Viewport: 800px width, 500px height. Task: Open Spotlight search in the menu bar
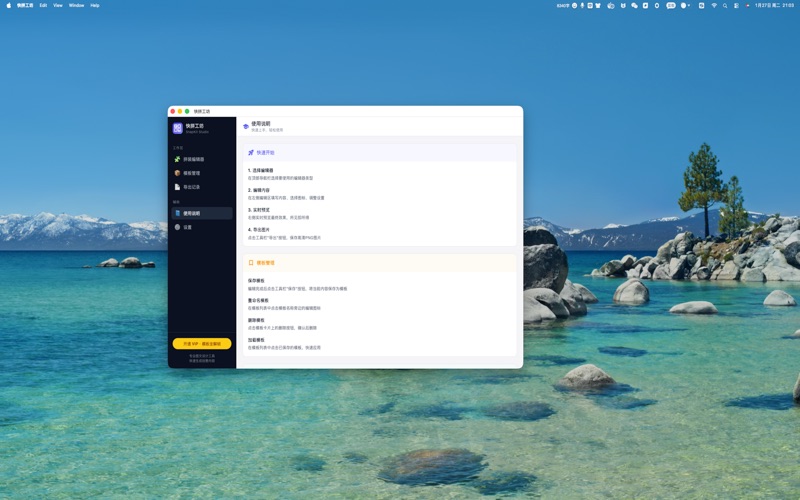click(725, 5)
